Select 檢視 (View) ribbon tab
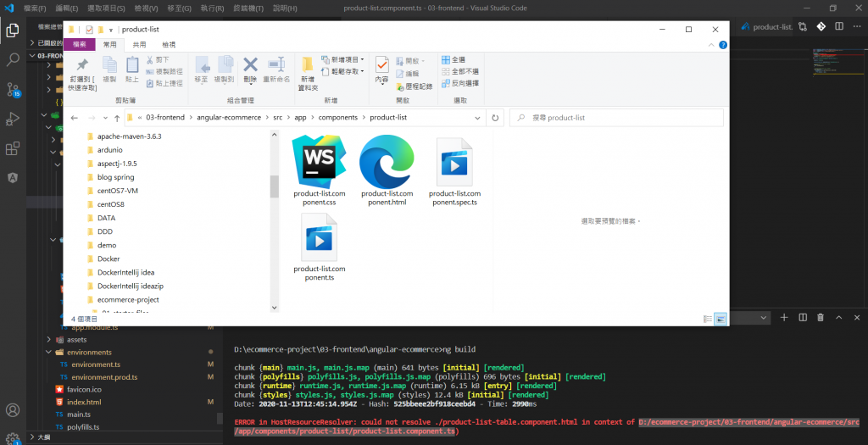 (169, 44)
